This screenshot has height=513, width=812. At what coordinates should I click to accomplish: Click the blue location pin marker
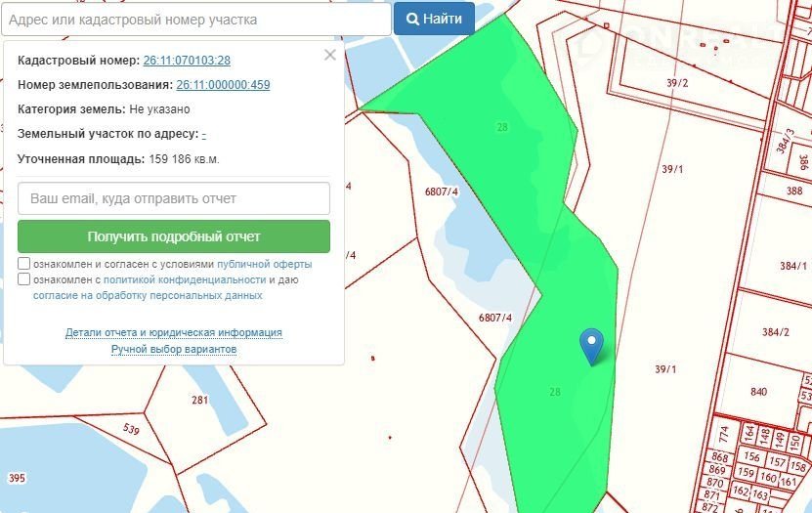[591, 344]
